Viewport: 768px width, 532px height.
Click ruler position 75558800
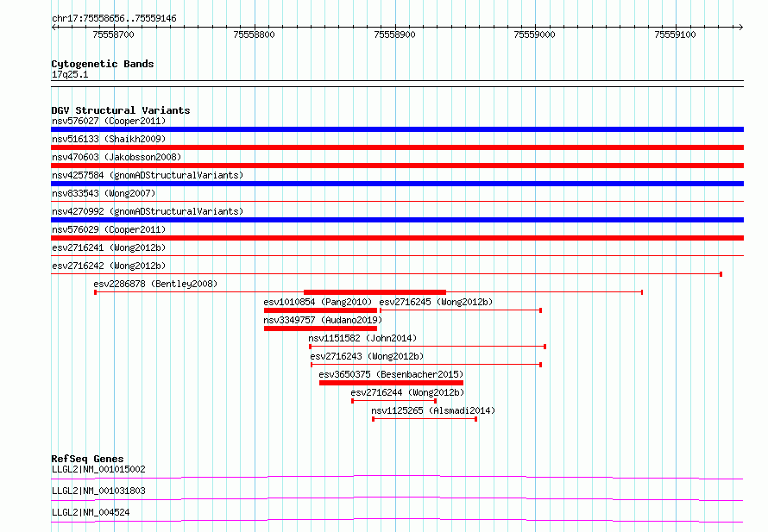[x=255, y=34]
